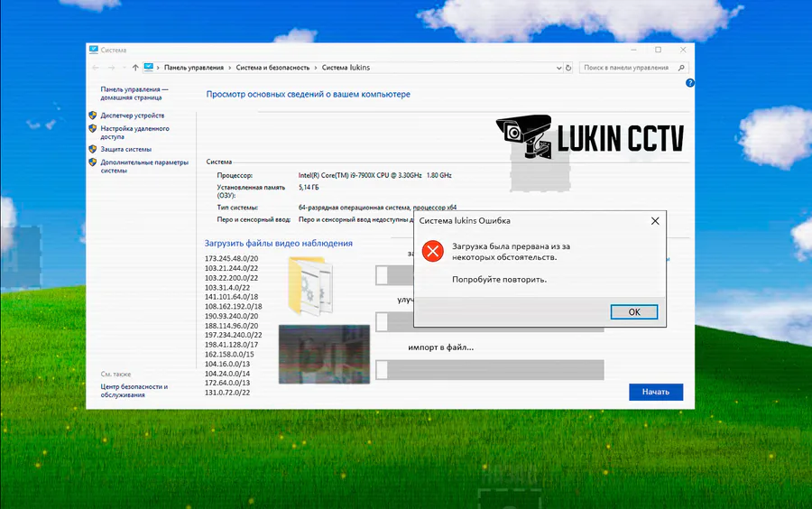Click the back navigation arrow
812x509 pixels.
pyautogui.click(x=96, y=68)
